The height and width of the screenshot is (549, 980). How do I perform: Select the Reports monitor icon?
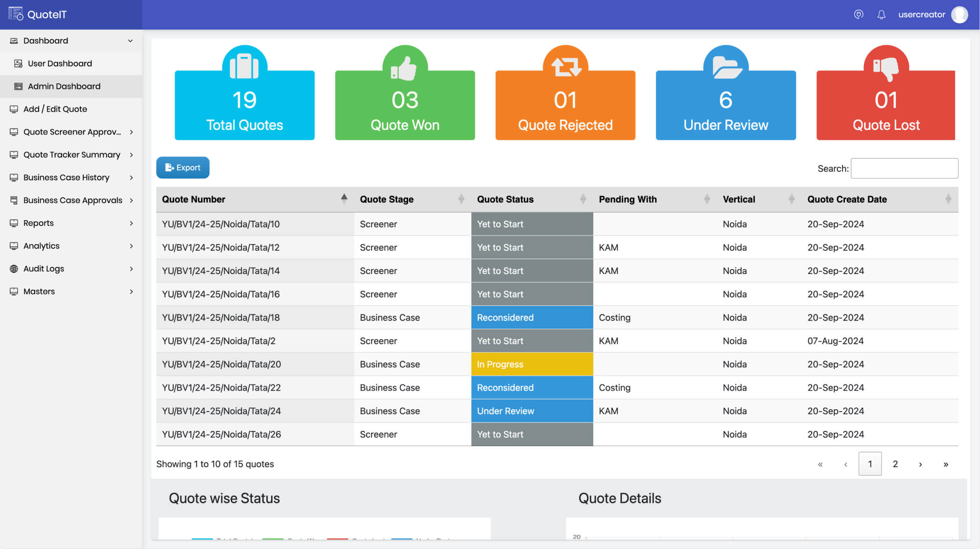[x=14, y=223]
